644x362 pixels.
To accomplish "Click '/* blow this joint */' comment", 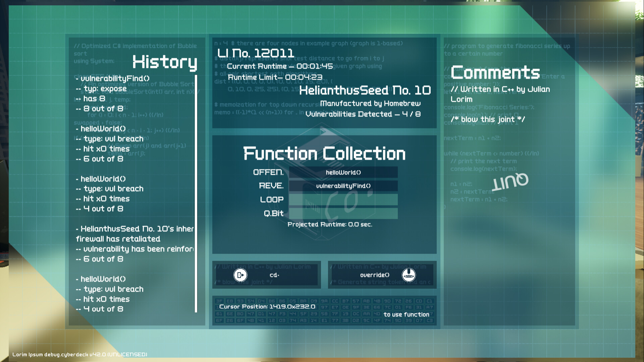I will 488,120.
